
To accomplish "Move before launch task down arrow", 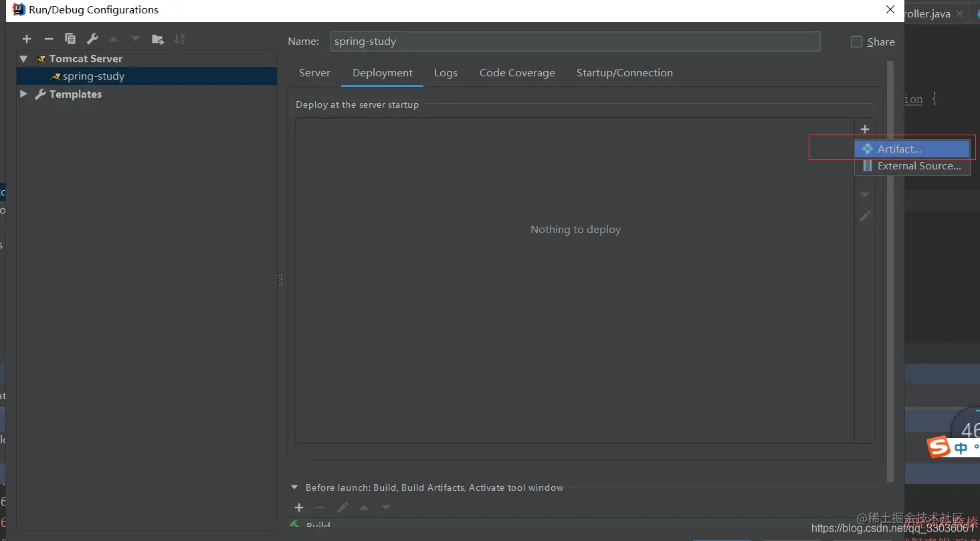I will point(386,508).
